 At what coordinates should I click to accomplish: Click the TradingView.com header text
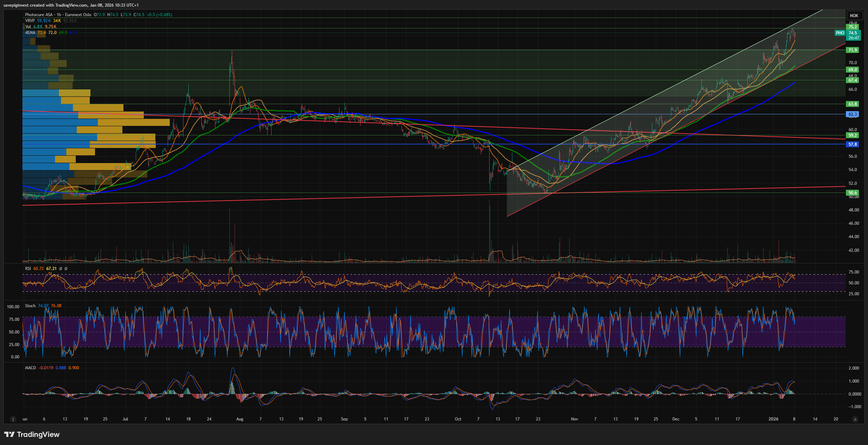click(x=72, y=5)
